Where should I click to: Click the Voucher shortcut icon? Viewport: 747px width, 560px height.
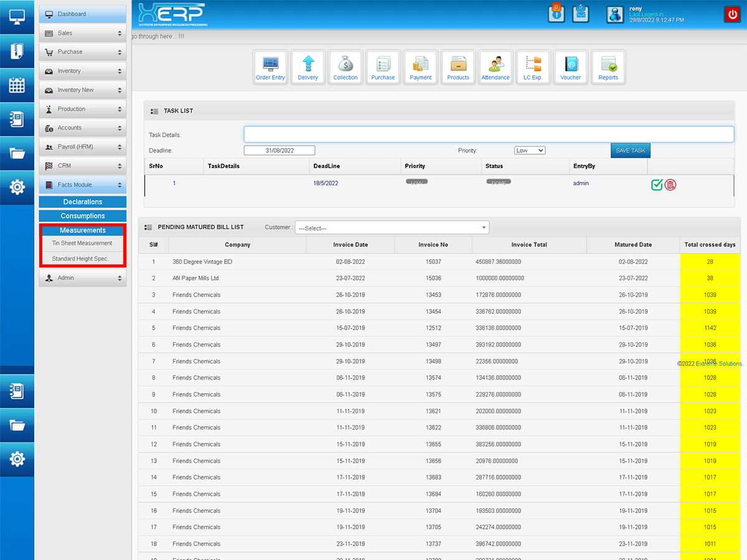570,67
